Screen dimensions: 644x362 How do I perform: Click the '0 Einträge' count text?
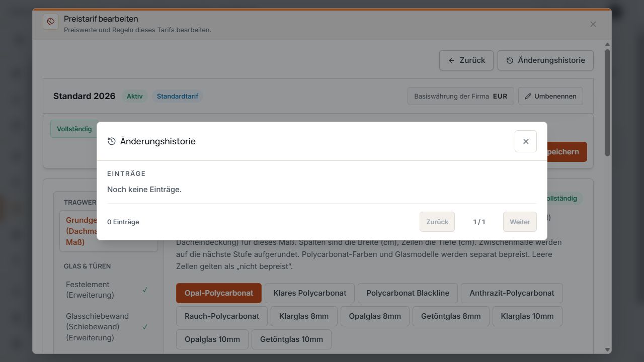(123, 222)
